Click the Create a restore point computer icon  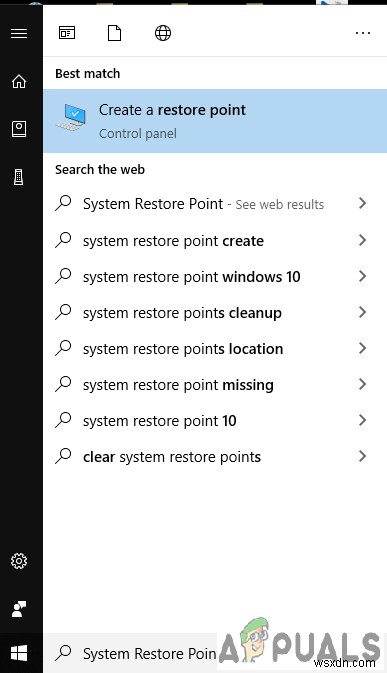[x=72, y=117]
